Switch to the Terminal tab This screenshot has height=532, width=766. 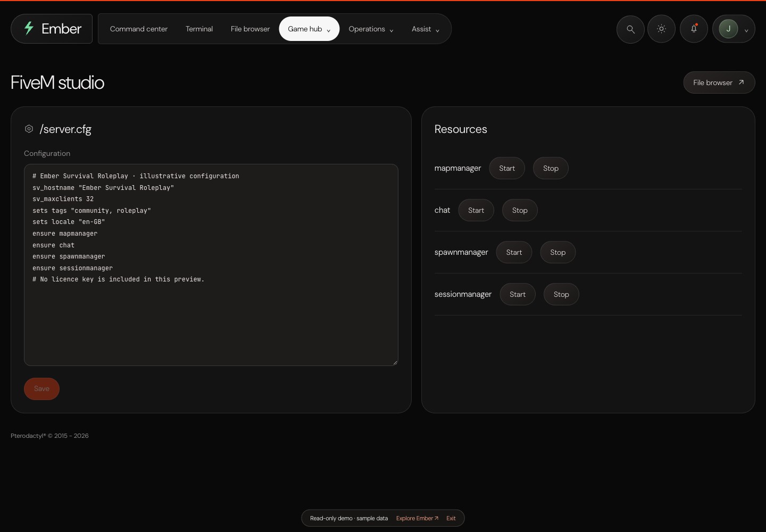point(199,29)
